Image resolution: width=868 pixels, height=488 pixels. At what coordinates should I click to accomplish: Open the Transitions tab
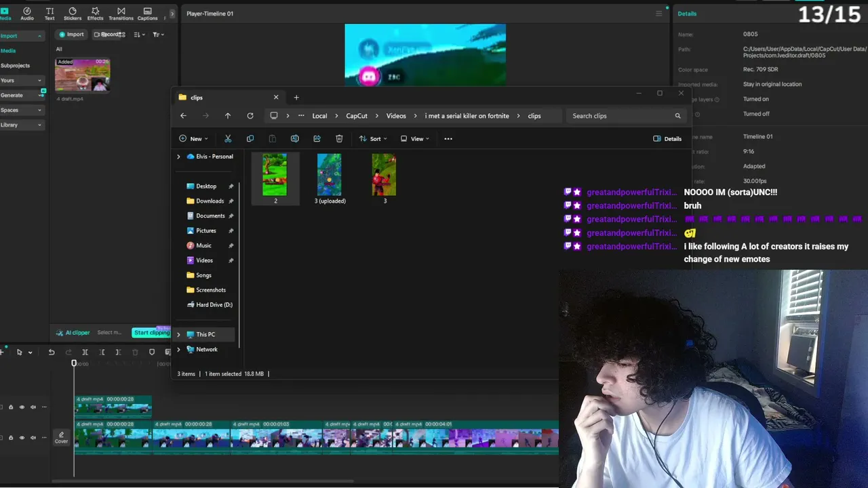pos(121,14)
